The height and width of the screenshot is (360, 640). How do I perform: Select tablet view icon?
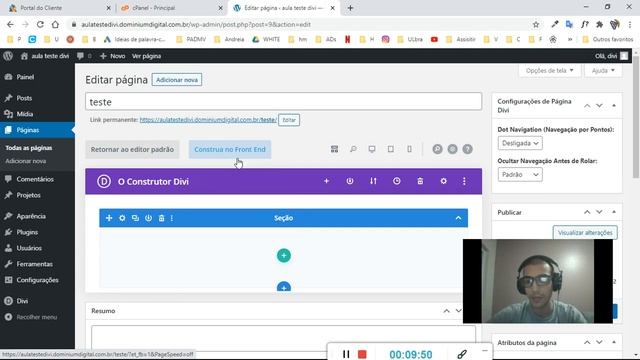pos(391,149)
